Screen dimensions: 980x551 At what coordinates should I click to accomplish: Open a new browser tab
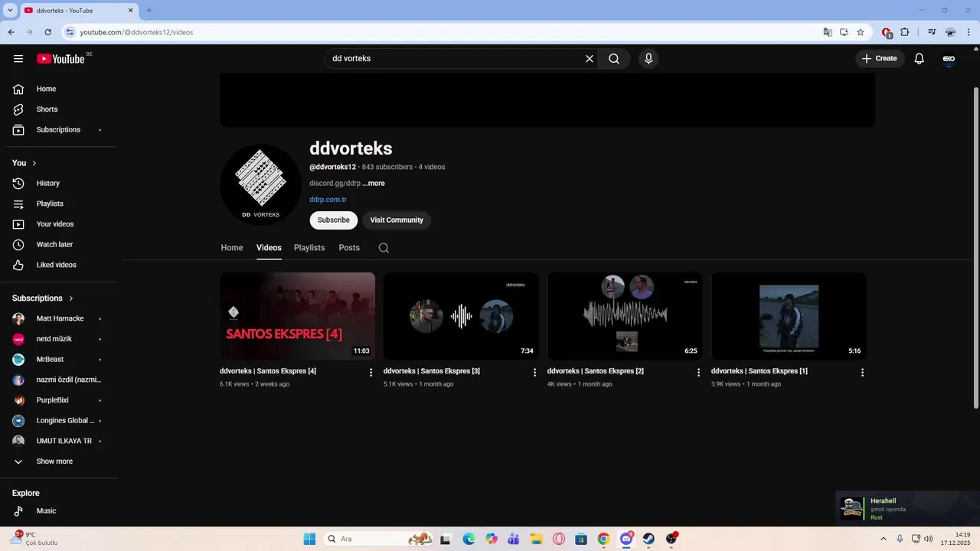click(x=149, y=11)
